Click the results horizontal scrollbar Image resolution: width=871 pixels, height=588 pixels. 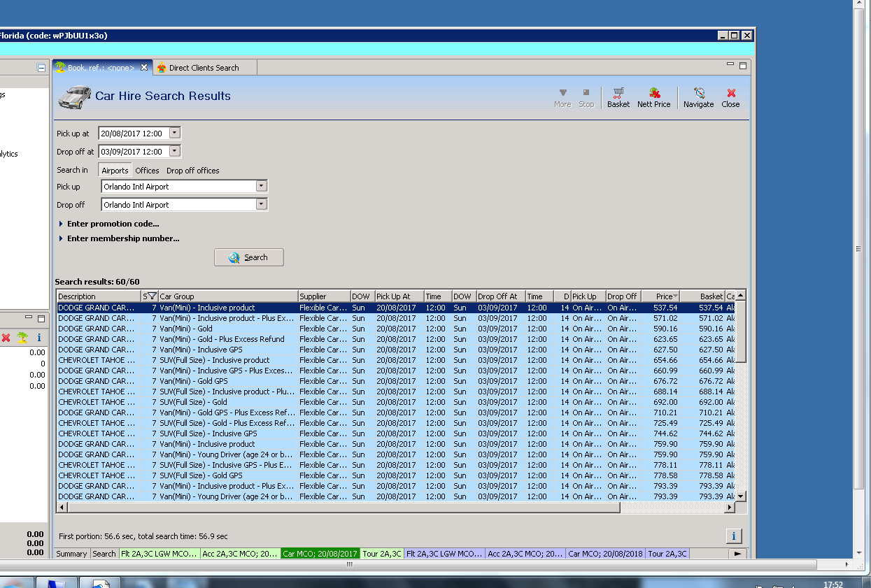tap(343, 508)
